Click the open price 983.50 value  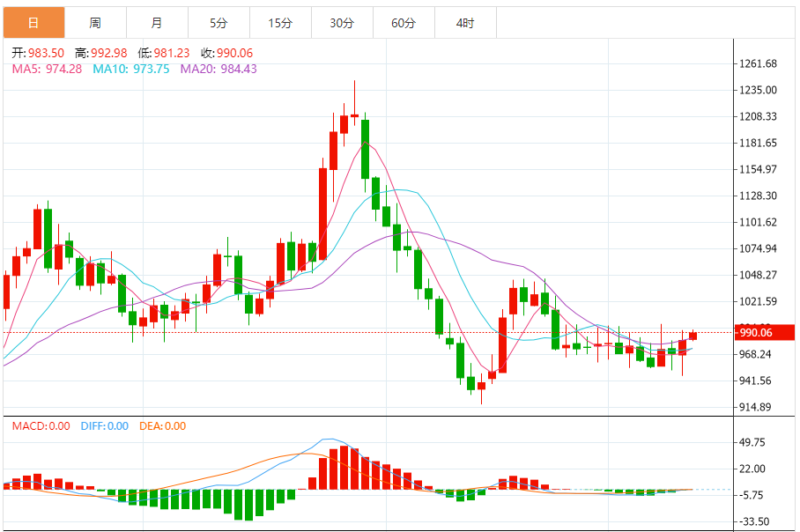click(46, 53)
